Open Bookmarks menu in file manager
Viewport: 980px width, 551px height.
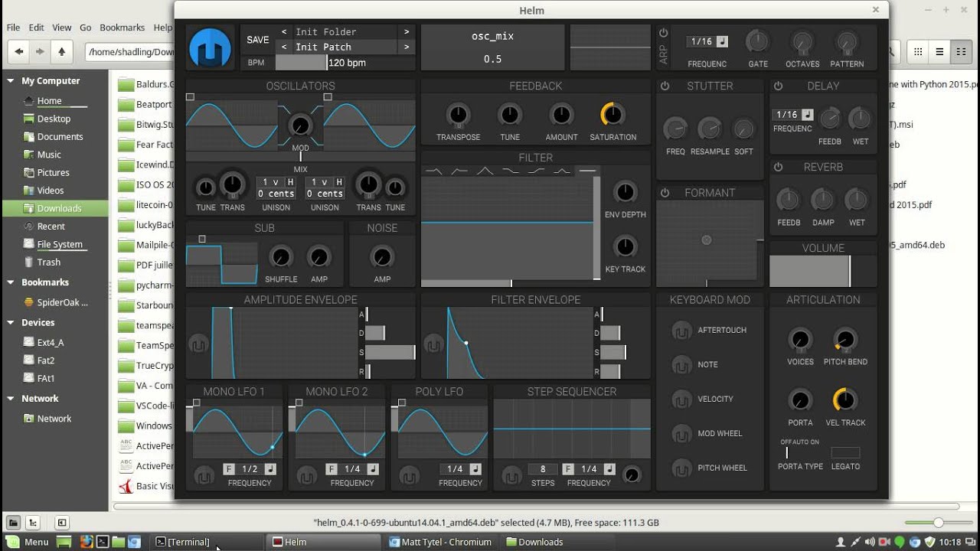click(122, 28)
